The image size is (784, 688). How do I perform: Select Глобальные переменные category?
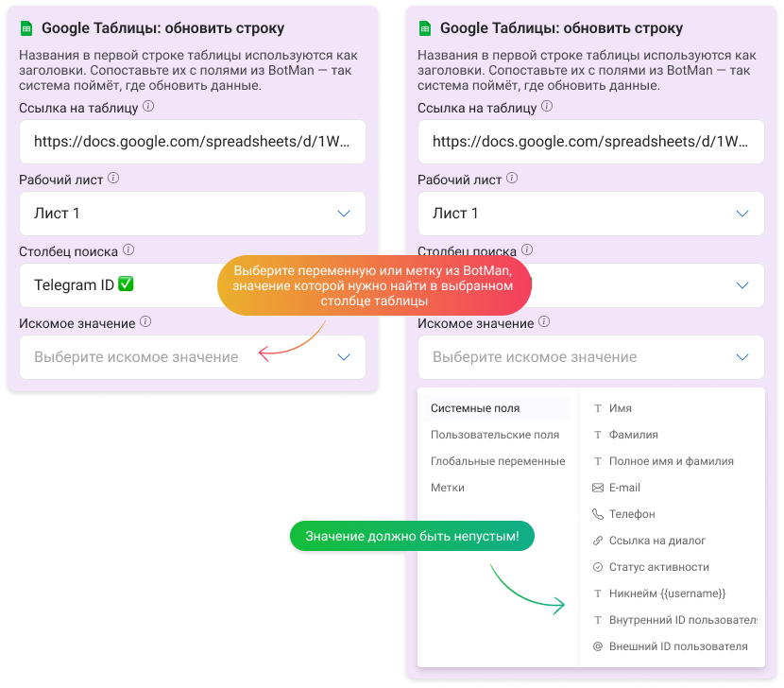click(498, 461)
